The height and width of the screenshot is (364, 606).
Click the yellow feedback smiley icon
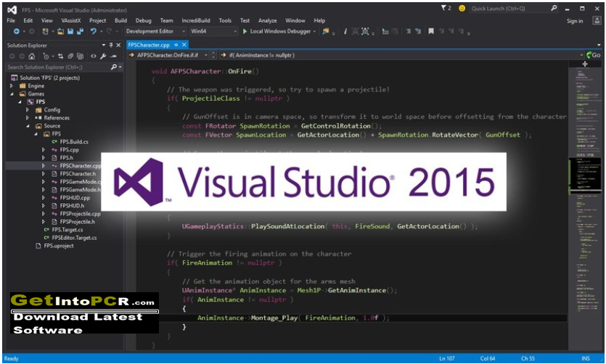[x=462, y=8]
